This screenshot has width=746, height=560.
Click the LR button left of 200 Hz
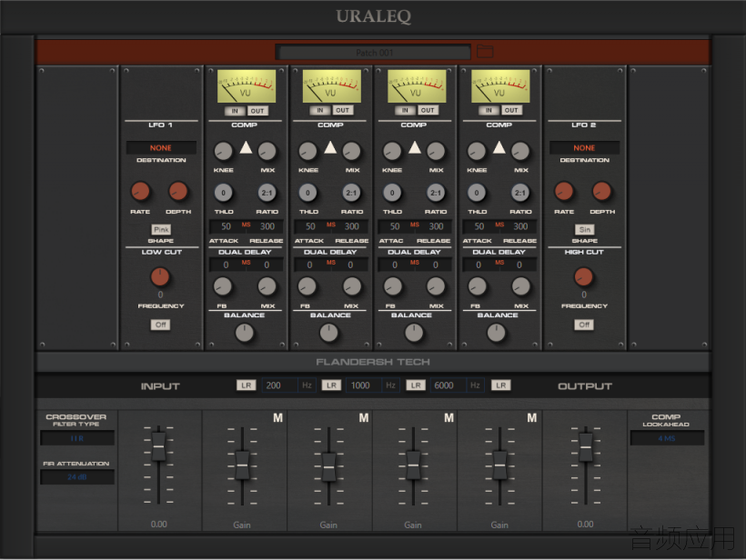(x=246, y=385)
